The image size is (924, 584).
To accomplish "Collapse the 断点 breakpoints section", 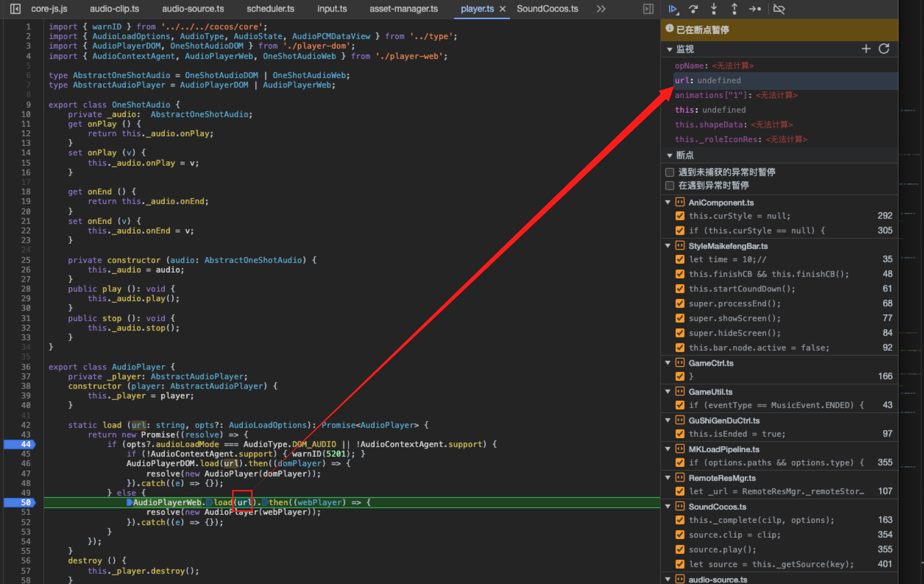I will [670, 155].
